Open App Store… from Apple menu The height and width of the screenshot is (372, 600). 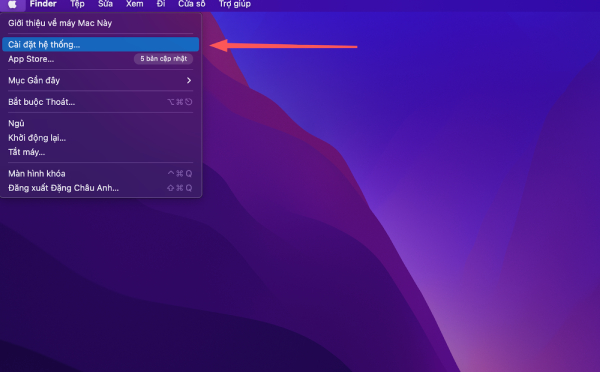pyautogui.click(x=100, y=59)
